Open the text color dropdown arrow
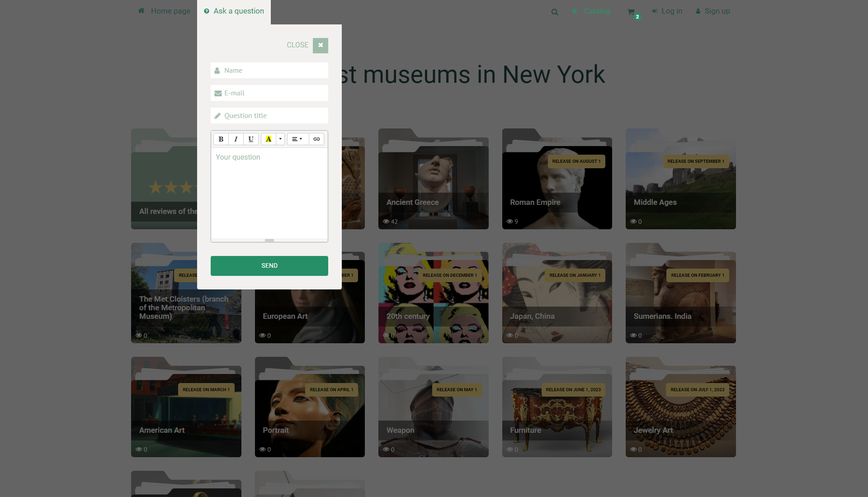868x497 pixels. pyautogui.click(x=280, y=139)
